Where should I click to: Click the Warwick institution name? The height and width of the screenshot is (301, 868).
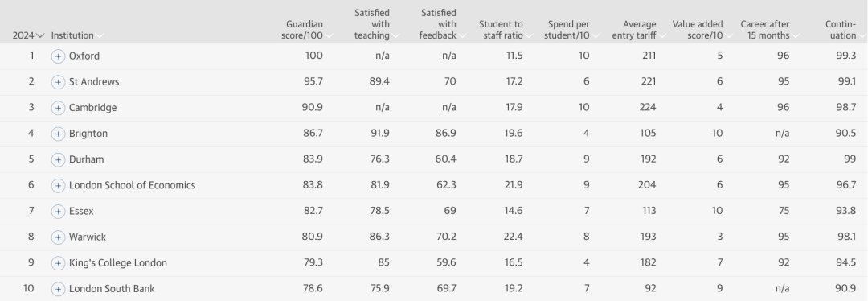point(88,237)
